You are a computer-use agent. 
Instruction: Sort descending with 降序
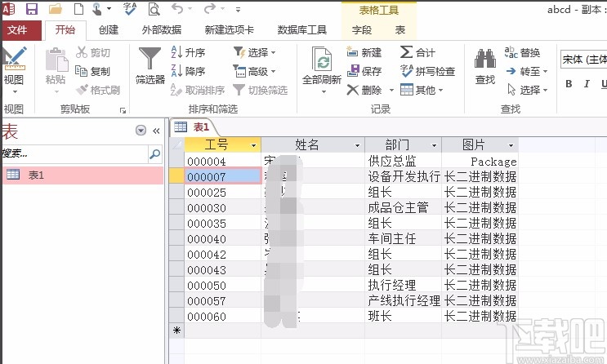coord(188,71)
